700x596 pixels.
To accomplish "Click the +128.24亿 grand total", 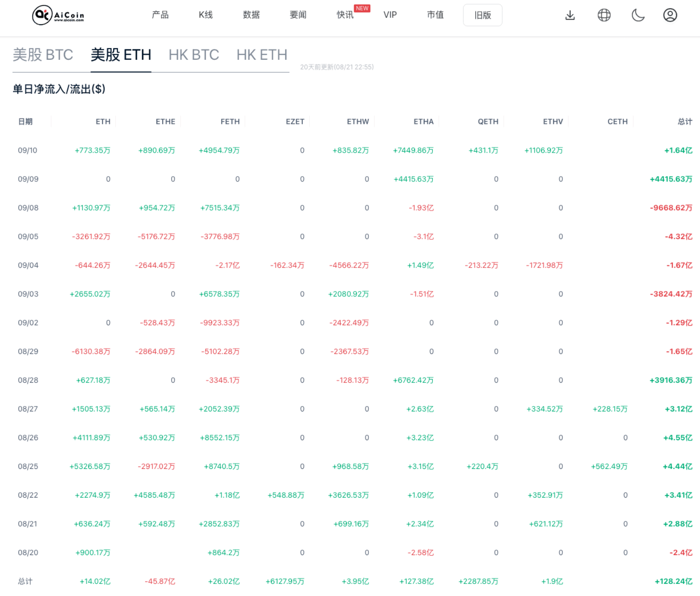I will 673,582.
